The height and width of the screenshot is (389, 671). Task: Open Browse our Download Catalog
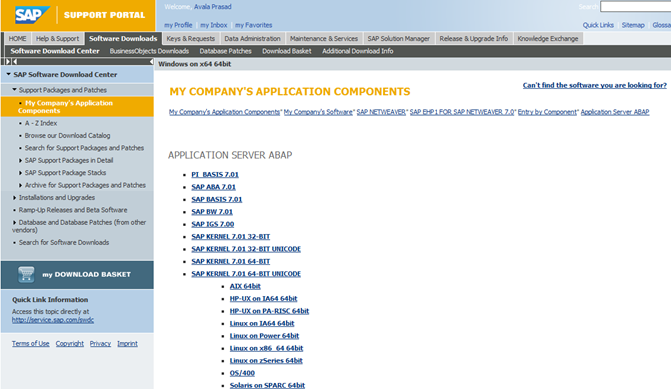coord(67,136)
